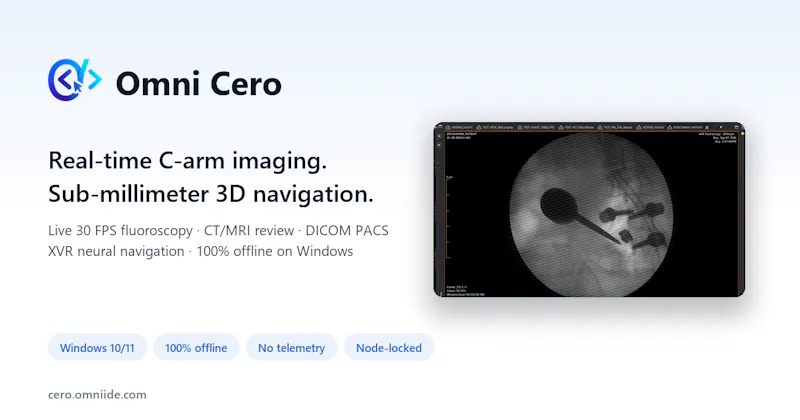Switch to the TEST_FullHD_1080p tab

[536, 127]
